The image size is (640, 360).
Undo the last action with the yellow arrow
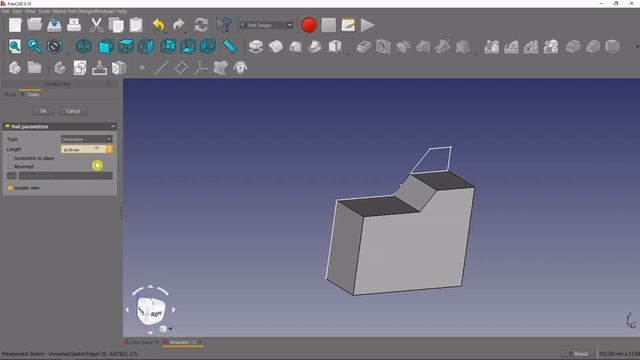(x=158, y=25)
